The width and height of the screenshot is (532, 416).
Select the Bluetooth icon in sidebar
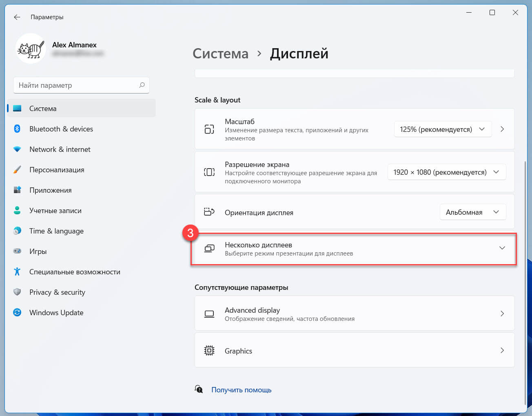point(17,129)
